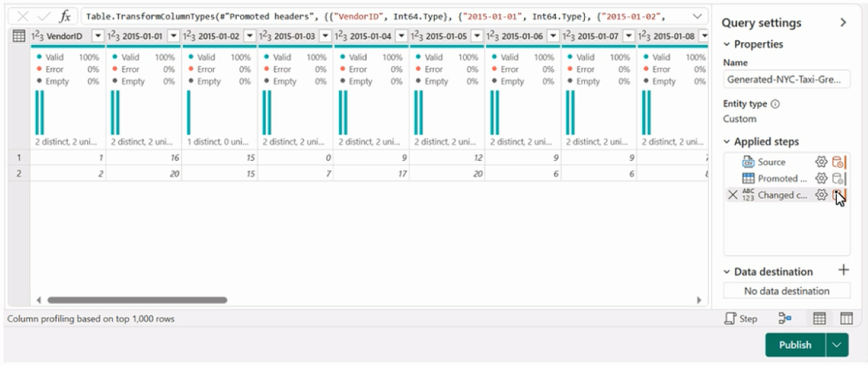
Task: Collapse the Query settings pane
Action: click(843, 22)
